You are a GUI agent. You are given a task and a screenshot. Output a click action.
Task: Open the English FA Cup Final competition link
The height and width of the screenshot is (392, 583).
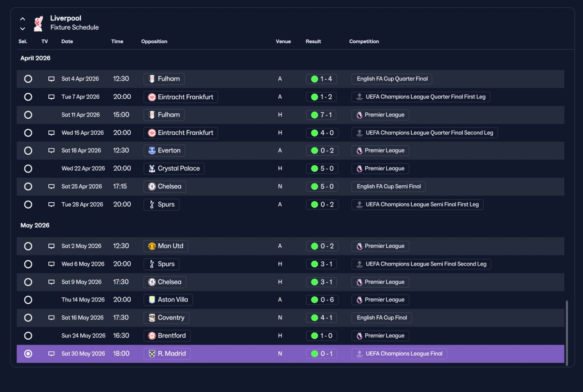pos(382,318)
